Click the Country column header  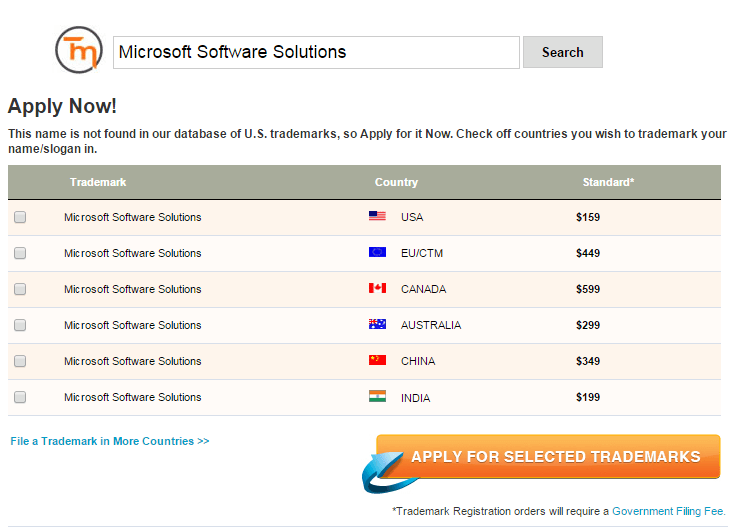(x=396, y=182)
